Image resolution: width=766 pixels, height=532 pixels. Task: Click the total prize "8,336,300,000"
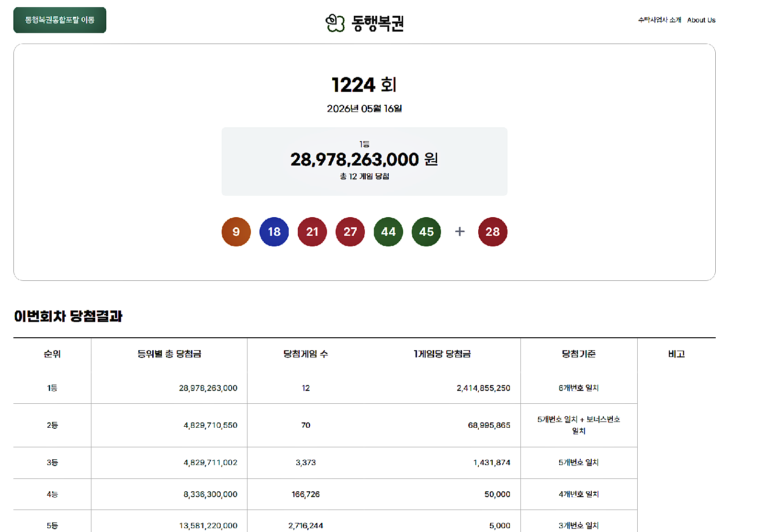(x=211, y=494)
